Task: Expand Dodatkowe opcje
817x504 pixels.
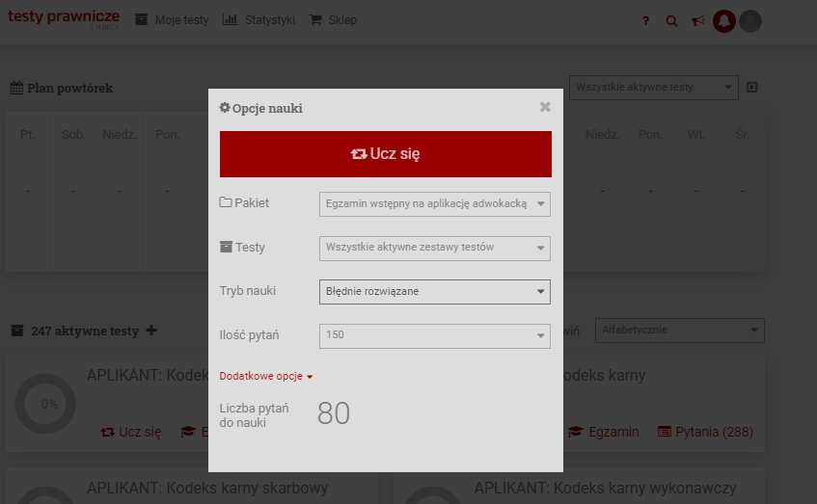Action: click(x=265, y=376)
